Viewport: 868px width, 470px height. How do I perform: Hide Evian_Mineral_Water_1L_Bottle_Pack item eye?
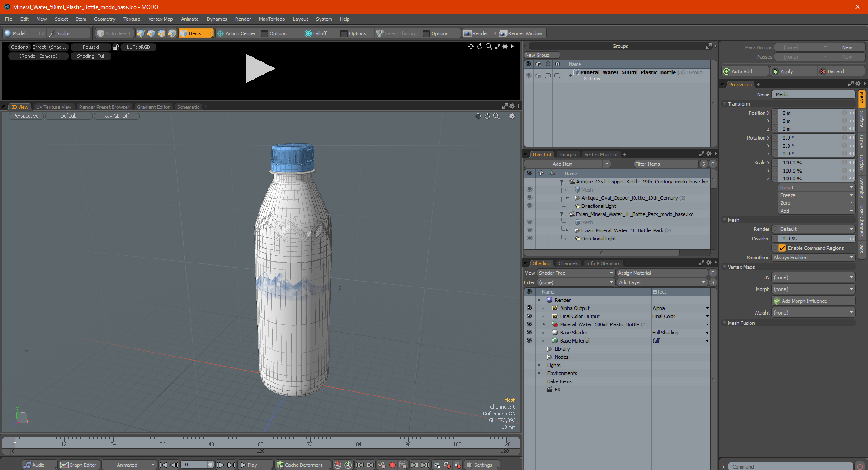coord(529,230)
